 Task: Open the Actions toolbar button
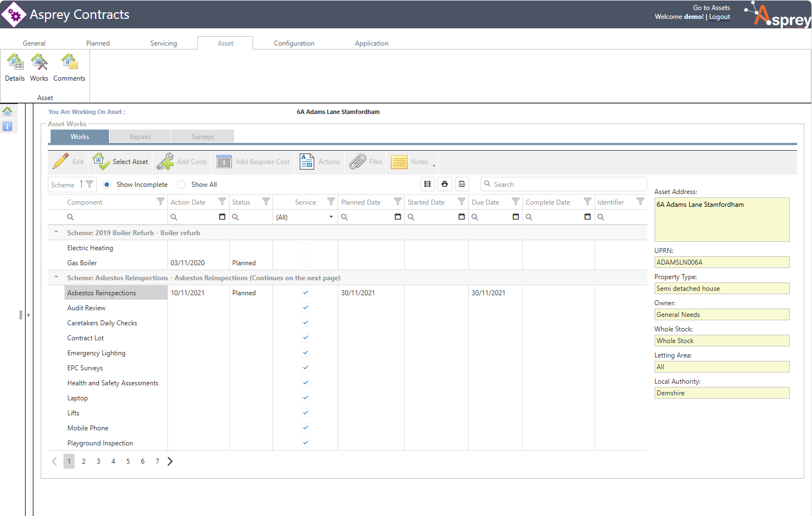coord(320,162)
